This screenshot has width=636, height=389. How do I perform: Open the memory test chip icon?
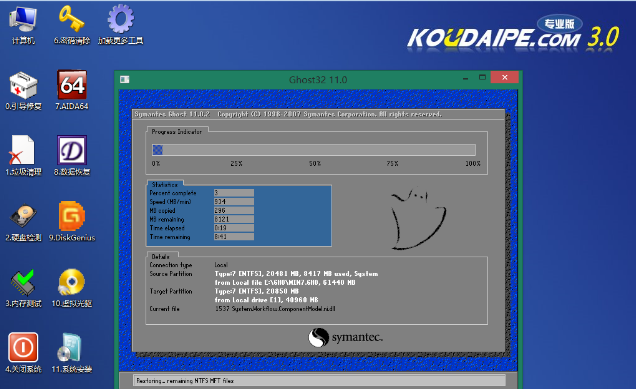pyautogui.click(x=23, y=282)
